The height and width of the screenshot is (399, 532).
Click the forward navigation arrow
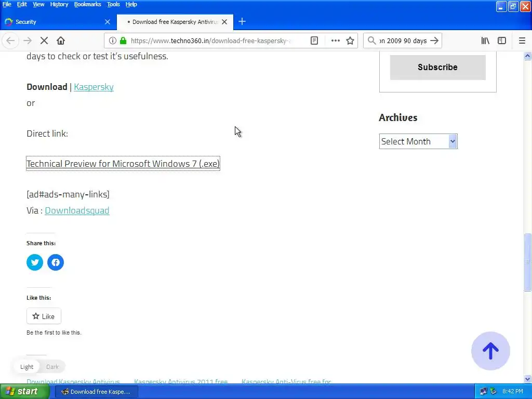(x=28, y=41)
